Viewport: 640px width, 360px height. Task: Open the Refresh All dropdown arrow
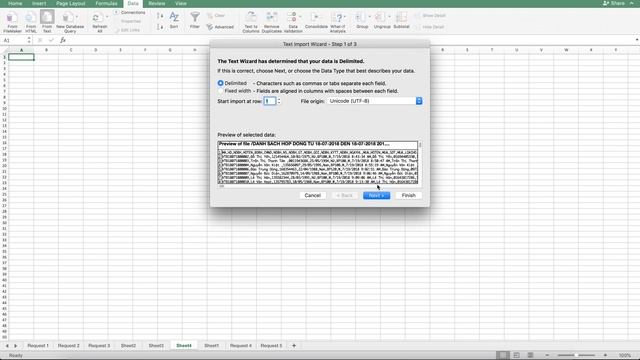point(107,17)
